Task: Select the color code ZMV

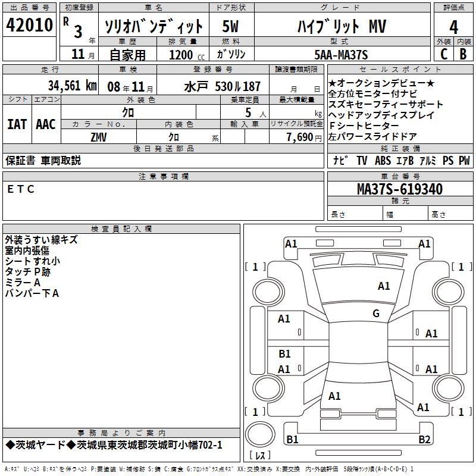Action: [99, 137]
